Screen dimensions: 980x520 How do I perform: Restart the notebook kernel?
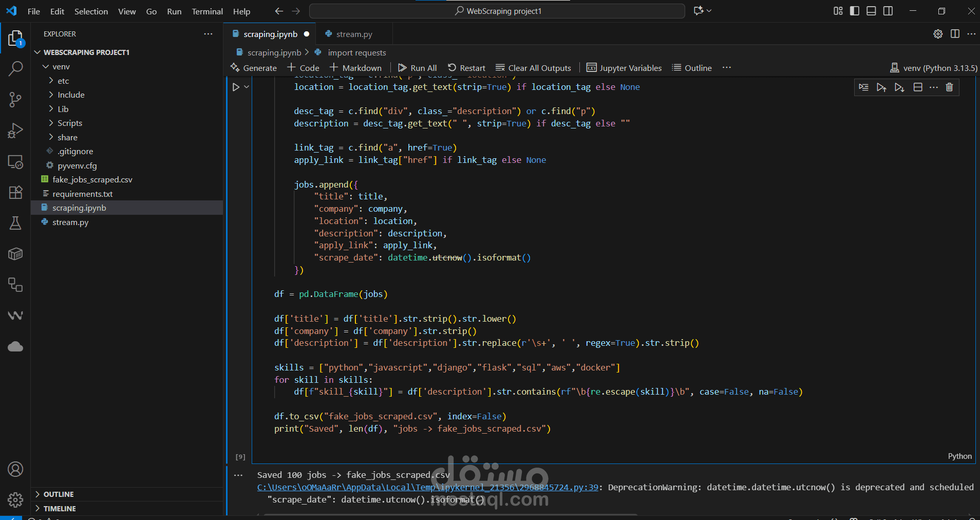[x=466, y=68]
